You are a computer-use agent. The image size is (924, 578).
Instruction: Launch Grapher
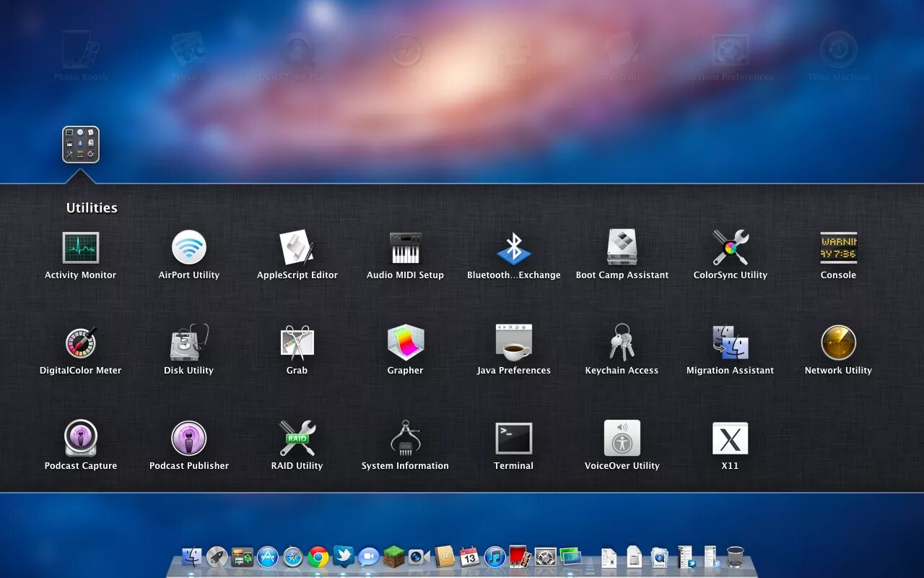point(405,343)
